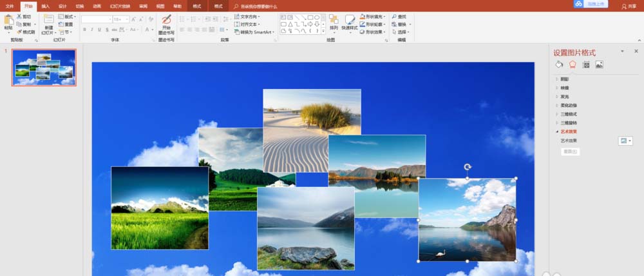Click the cloud upload button in title bar
Image resolution: width=644 pixels, height=276 pixels.
click(591, 4)
